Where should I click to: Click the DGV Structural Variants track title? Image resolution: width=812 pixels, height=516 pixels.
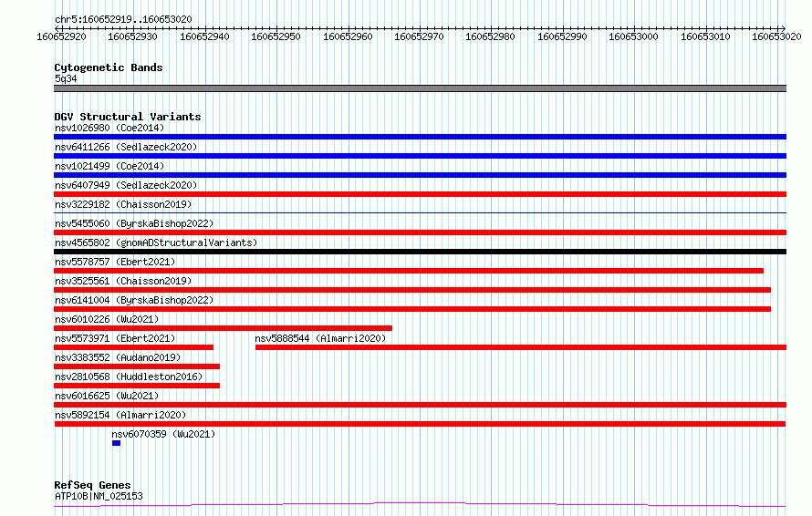pyautogui.click(x=128, y=117)
